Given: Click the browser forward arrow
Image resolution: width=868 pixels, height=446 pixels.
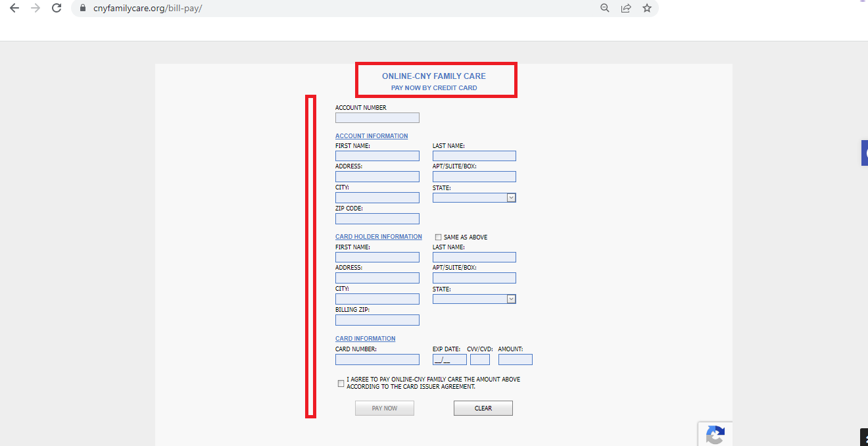Looking at the screenshot, I should coord(34,9).
